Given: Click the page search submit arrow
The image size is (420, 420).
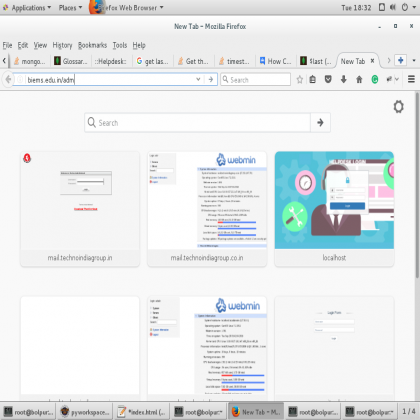Looking at the screenshot, I should [320, 123].
